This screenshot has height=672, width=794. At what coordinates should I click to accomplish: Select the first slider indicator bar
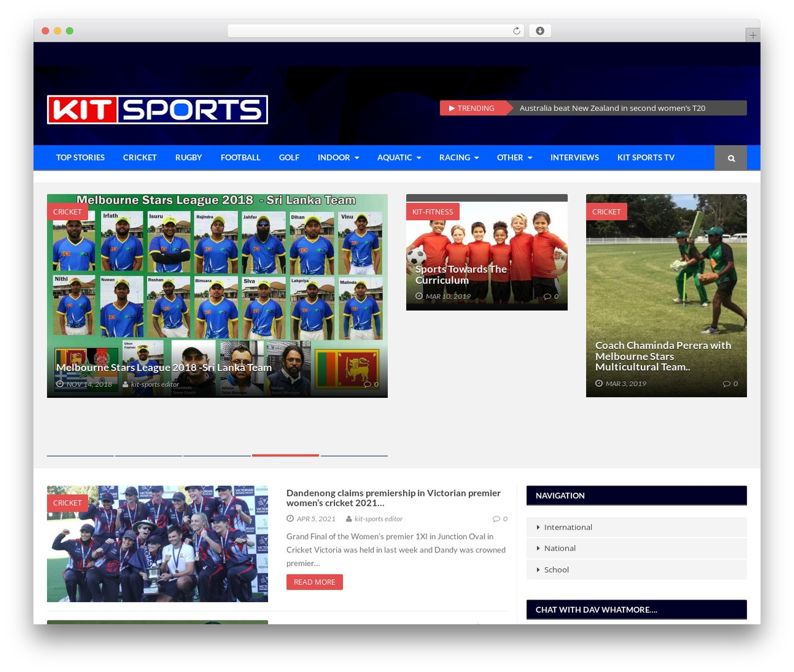coord(81,455)
